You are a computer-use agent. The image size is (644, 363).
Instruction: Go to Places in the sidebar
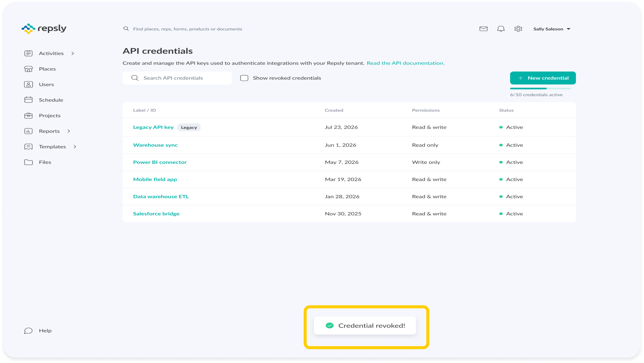pos(47,69)
